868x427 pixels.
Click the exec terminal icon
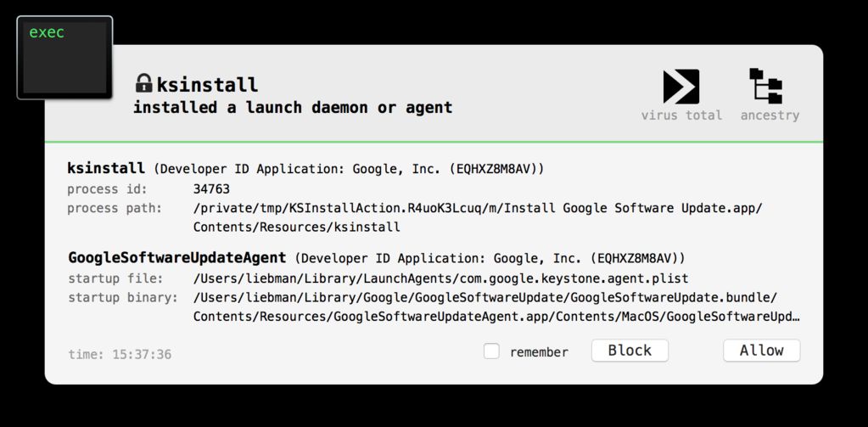pos(64,58)
